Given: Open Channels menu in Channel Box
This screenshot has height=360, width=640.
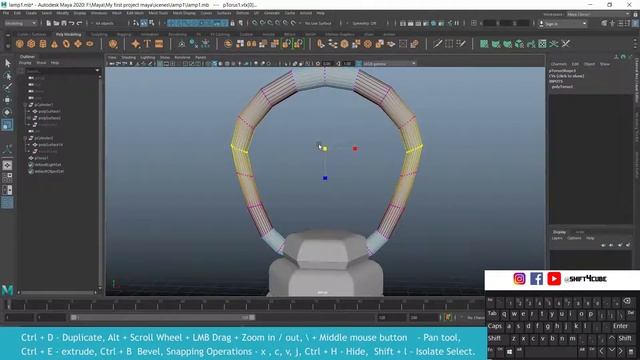Looking at the screenshot, I should tap(559, 64).
